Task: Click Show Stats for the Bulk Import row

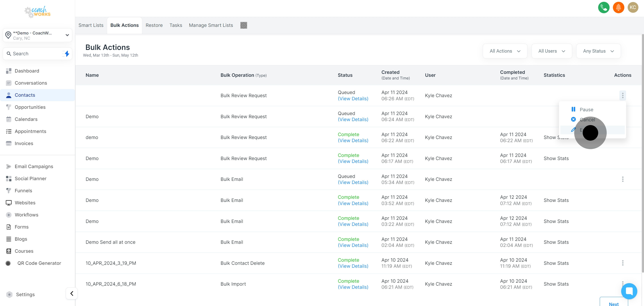Action: [556, 284]
